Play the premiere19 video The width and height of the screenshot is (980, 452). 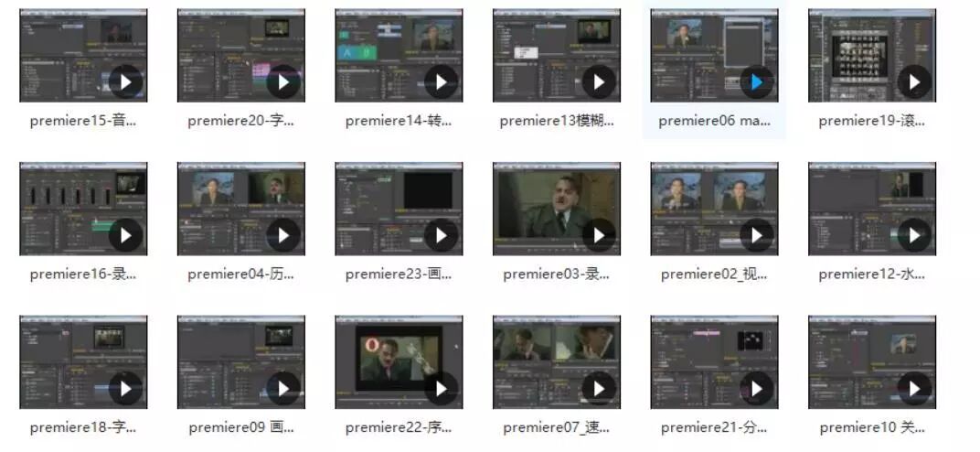point(914,82)
